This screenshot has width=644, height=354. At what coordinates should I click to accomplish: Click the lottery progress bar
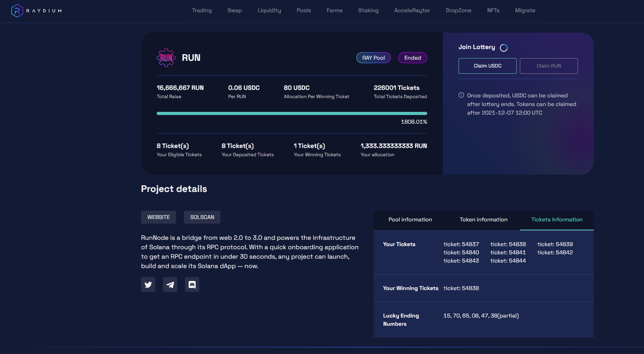point(292,113)
